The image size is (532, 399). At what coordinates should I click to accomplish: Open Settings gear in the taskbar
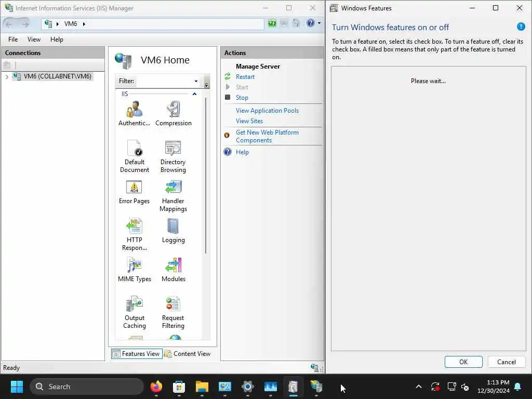[x=248, y=387]
